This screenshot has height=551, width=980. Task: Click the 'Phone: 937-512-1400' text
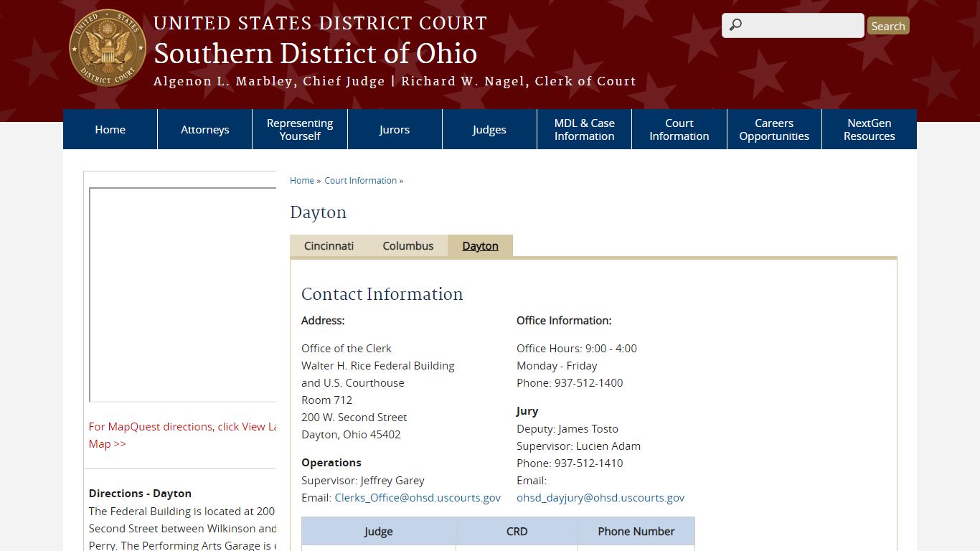[570, 382]
